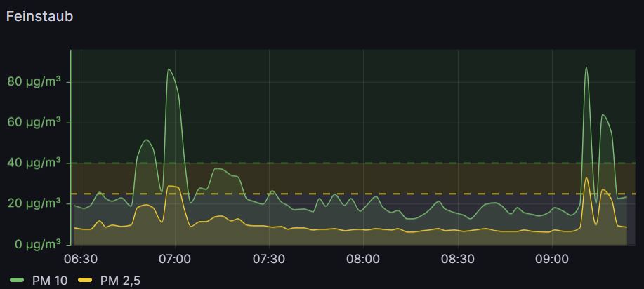Click the 08:30 time axis label
The width and height of the screenshot is (644, 289).
(x=457, y=260)
